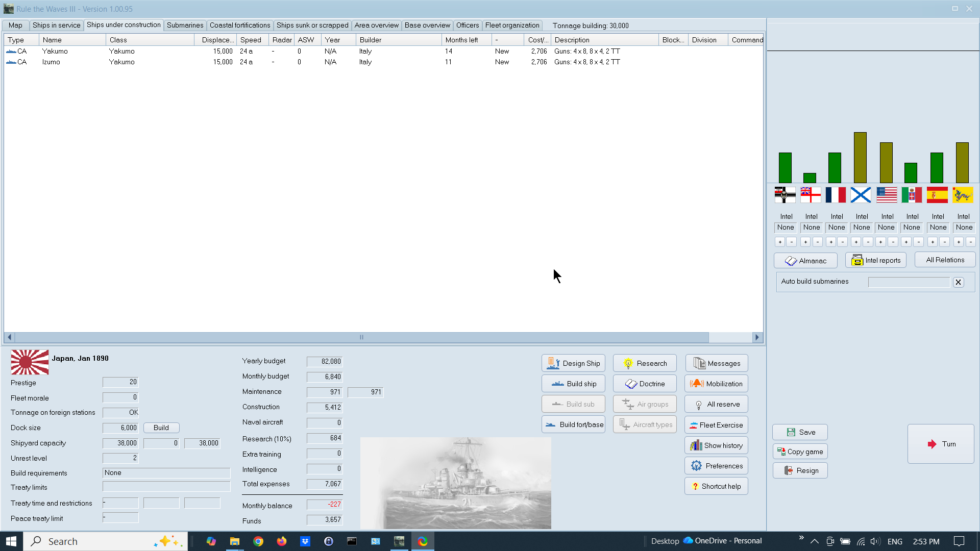
Task: Click the Build ship button
Action: [x=573, y=384]
